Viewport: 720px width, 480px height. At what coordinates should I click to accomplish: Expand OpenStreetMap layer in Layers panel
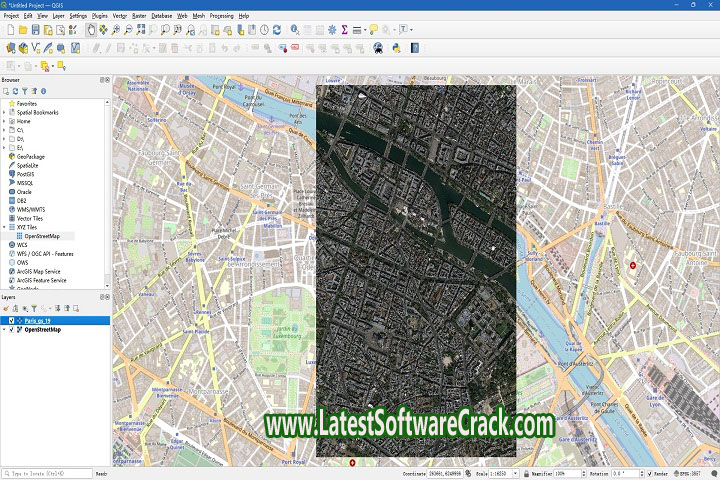tap(5, 329)
